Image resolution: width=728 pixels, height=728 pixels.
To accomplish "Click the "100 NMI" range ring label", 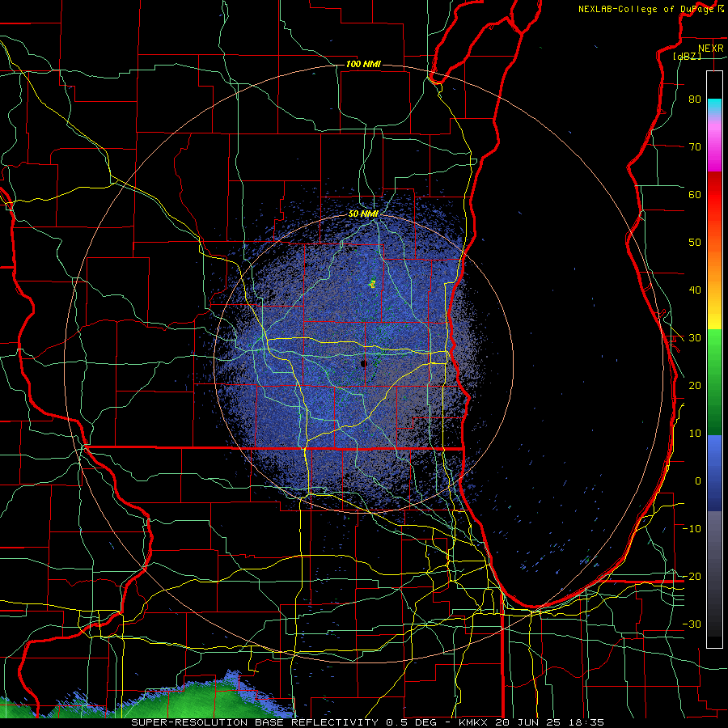I will coord(363,64).
